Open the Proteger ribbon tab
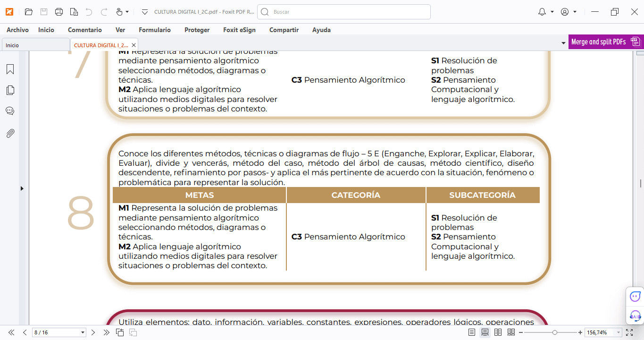This screenshot has height=340, width=644. 197,30
